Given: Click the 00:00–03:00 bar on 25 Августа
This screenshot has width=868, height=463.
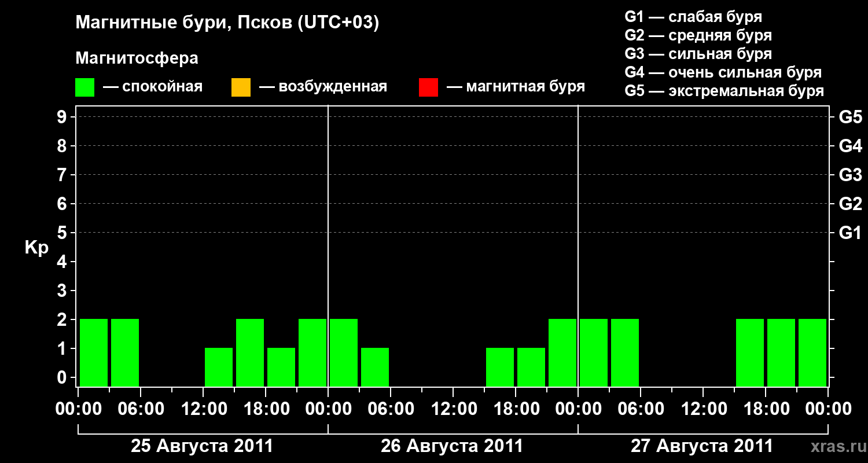Looking at the screenshot, I should tap(94, 352).
